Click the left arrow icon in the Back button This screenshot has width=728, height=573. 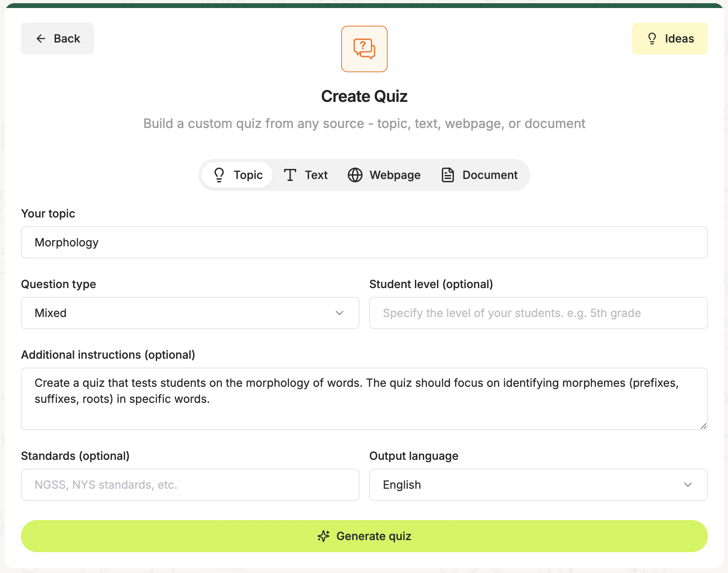(x=41, y=39)
